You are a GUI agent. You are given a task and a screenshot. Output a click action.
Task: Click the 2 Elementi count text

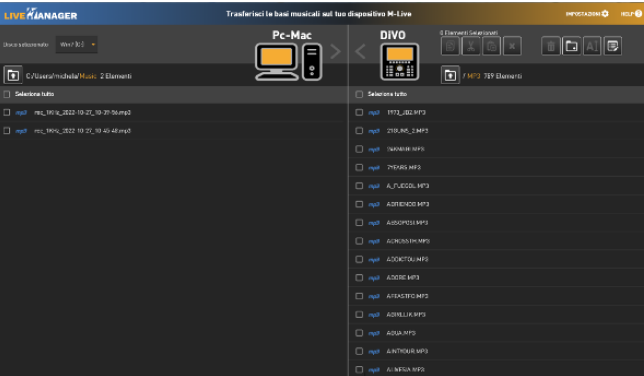pos(116,76)
